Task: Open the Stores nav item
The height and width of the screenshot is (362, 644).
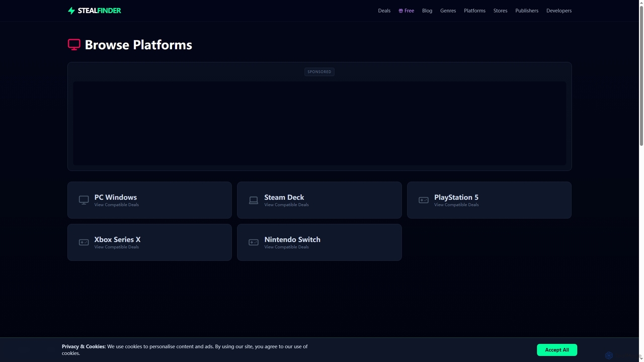Action: click(x=500, y=11)
